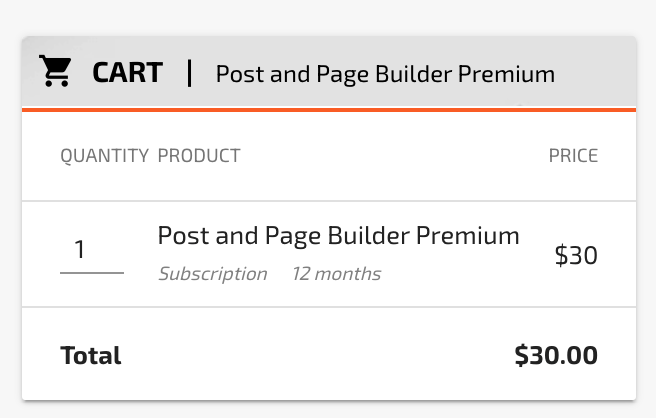Click the empty gray area right of the header title

pyautogui.click(x=595, y=73)
